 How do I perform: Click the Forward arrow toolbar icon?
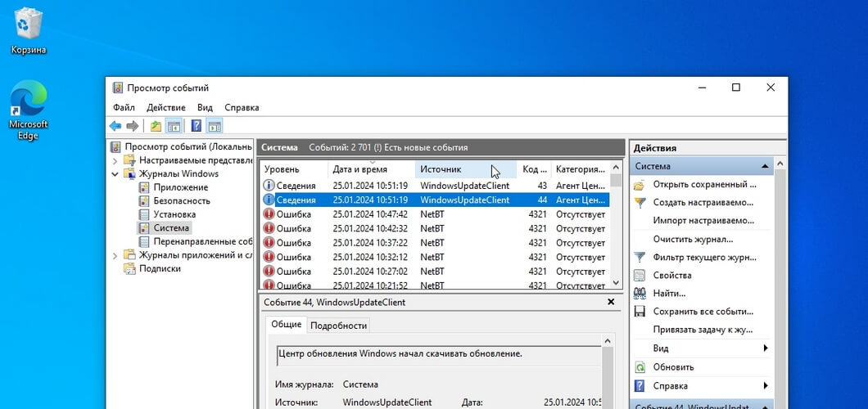(132, 126)
